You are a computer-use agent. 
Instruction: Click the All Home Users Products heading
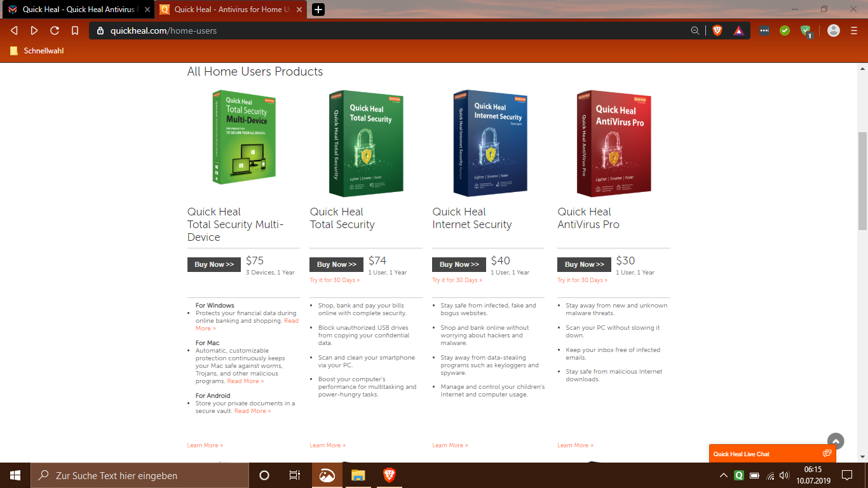pos(255,72)
